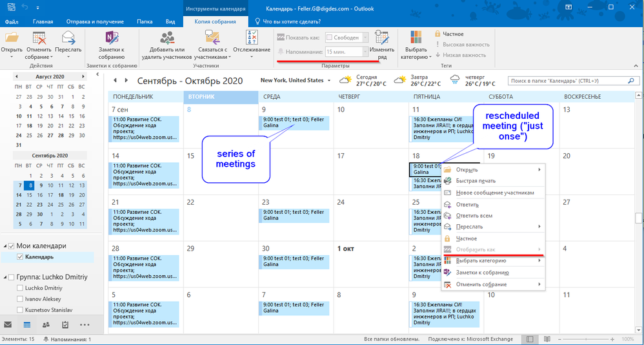Check Группа: Luchko Dmitriy group checkbox
Screen dimensions: 644x345
click(12, 277)
